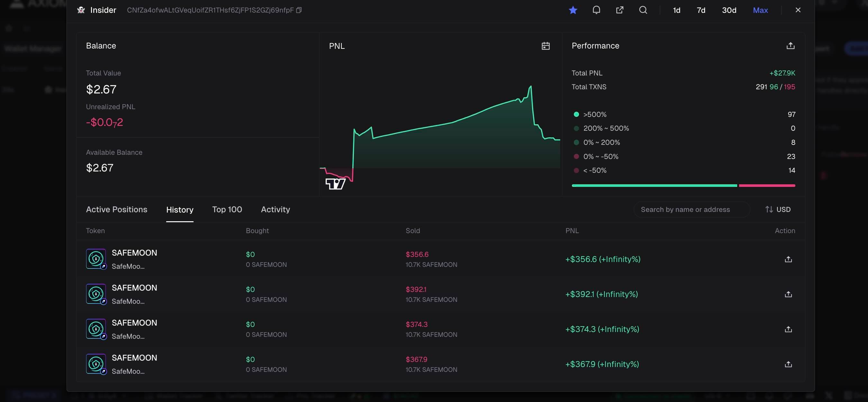
Task: Click the Bought column header
Action: click(x=257, y=231)
